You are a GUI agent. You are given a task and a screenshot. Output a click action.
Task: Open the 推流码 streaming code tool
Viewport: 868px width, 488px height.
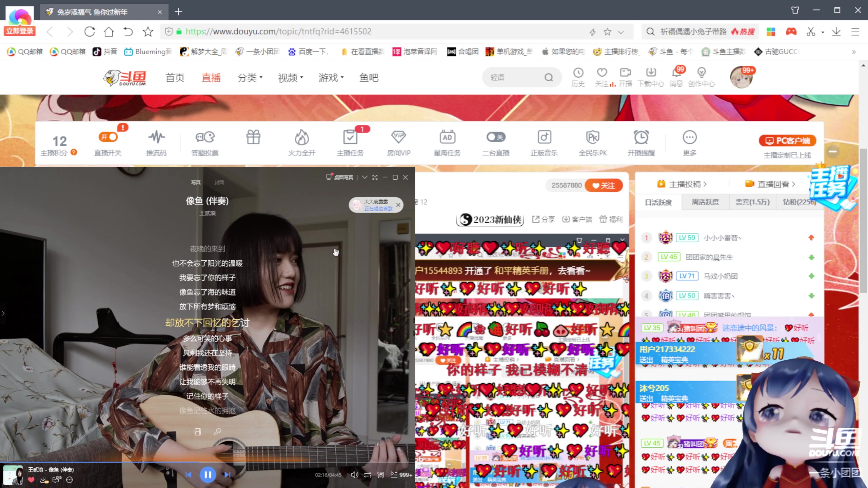(156, 142)
